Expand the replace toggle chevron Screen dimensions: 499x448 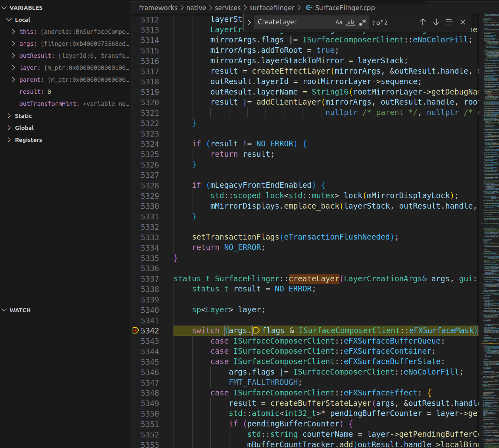click(249, 22)
